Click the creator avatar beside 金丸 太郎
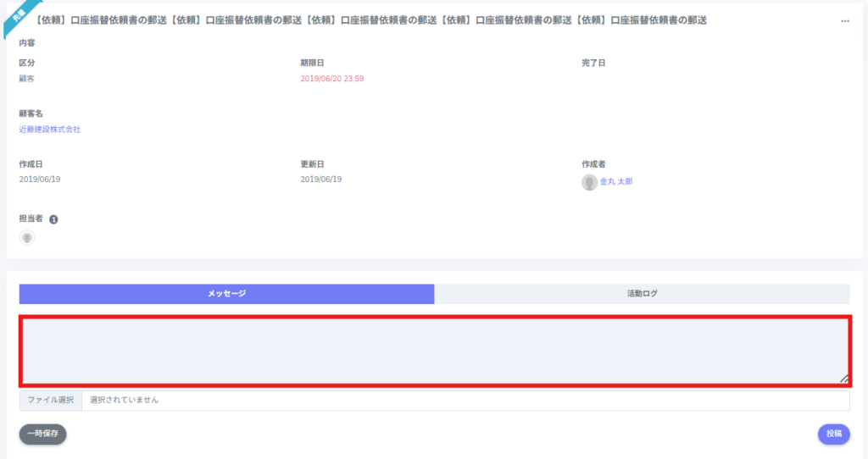 589,182
